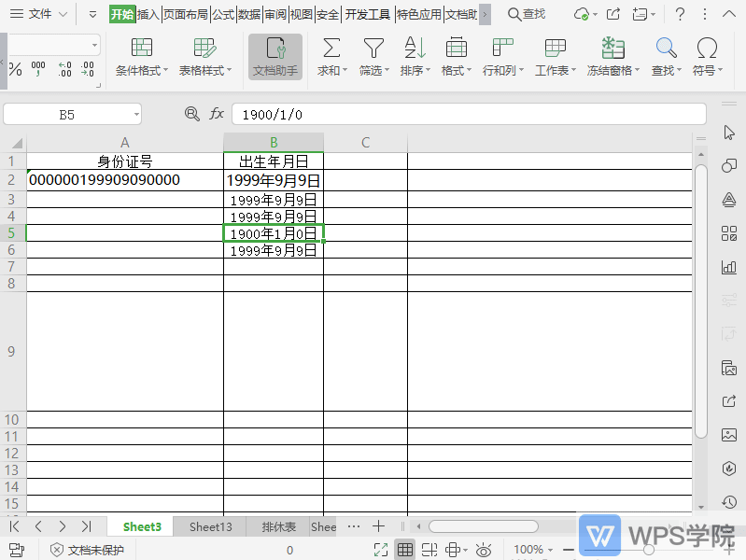The width and height of the screenshot is (746, 560).
Task: Click the 文档未保护 status button
Action: (x=87, y=550)
